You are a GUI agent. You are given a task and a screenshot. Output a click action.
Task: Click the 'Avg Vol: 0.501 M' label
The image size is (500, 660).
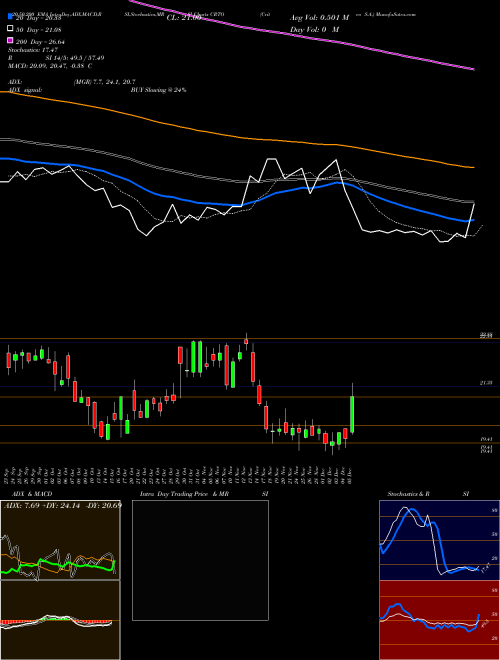(x=319, y=18)
